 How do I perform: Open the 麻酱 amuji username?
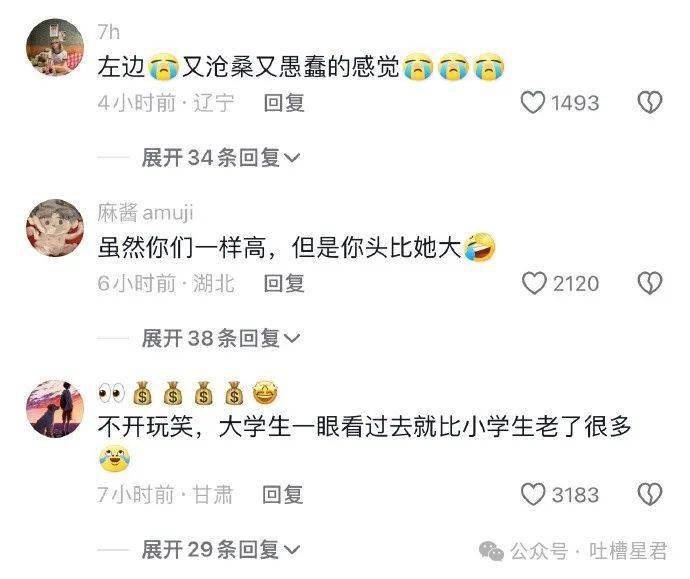tap(145, 213)
